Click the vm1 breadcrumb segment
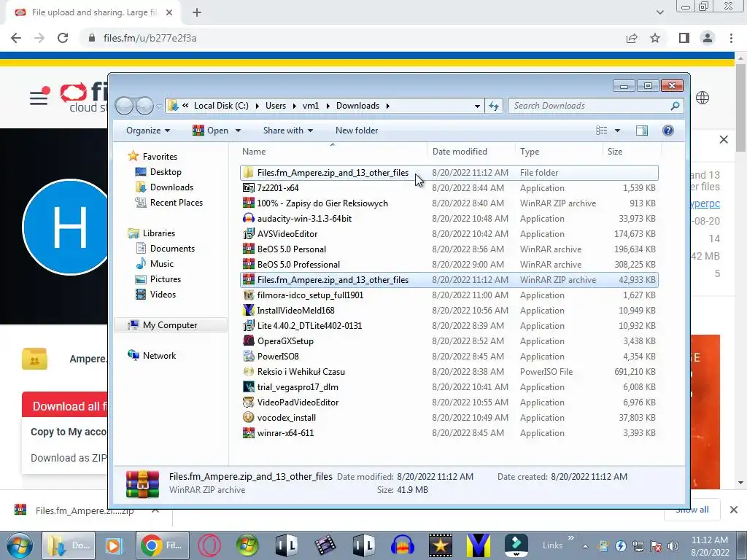 point(311,106)
